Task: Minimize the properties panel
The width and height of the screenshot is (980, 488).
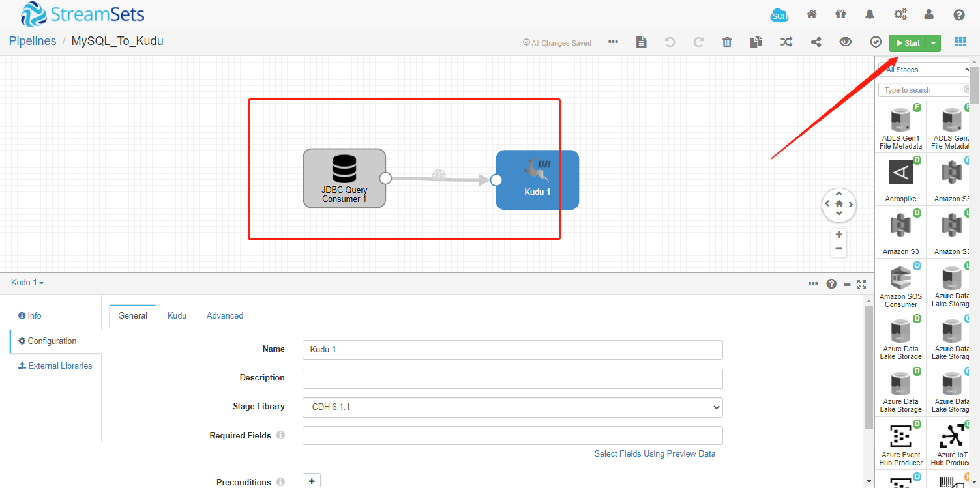Action: click(x=847, y=284)
